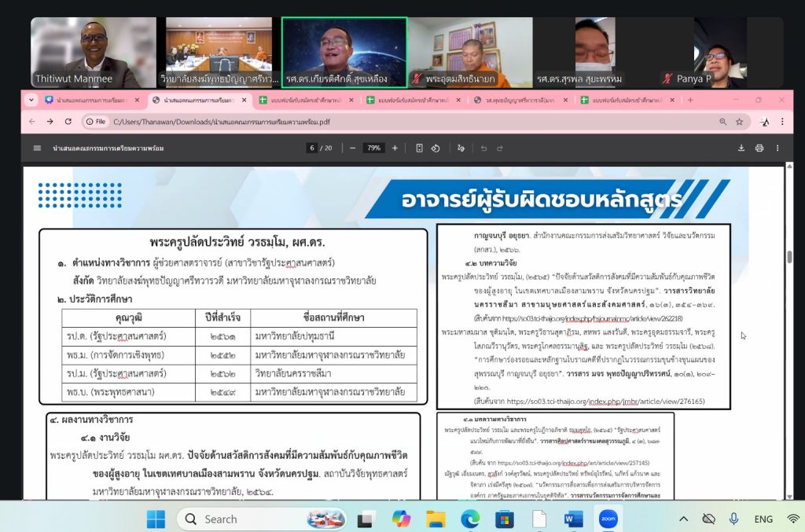
Task: Click the fit to page icon
Action: (419, 148)
